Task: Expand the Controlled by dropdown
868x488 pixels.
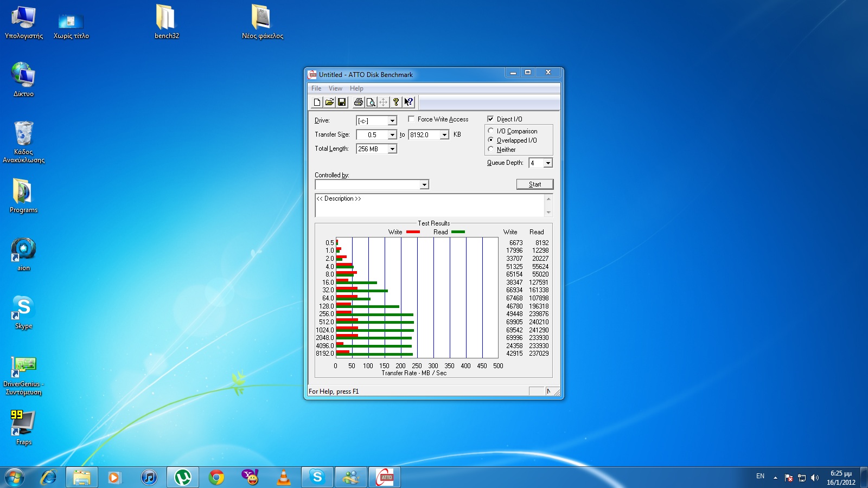Action: click(x=424, y=184)
